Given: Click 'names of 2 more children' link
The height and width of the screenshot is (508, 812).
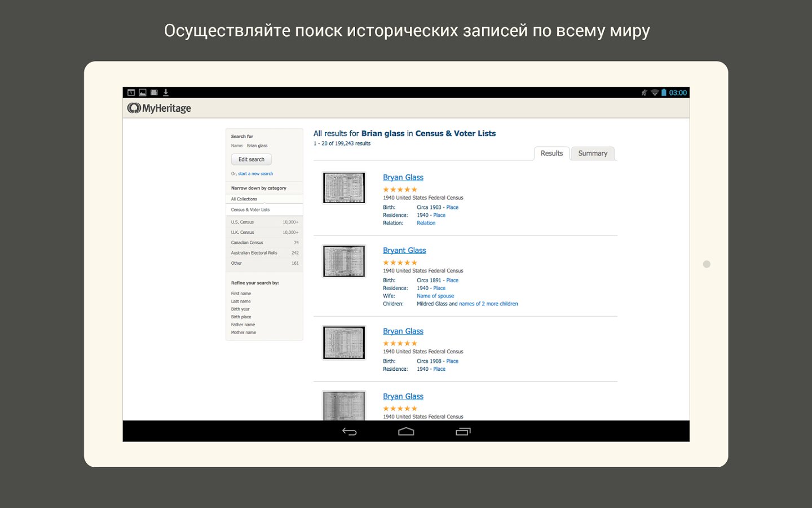Looking at the screenshot, I should point(488,304).
